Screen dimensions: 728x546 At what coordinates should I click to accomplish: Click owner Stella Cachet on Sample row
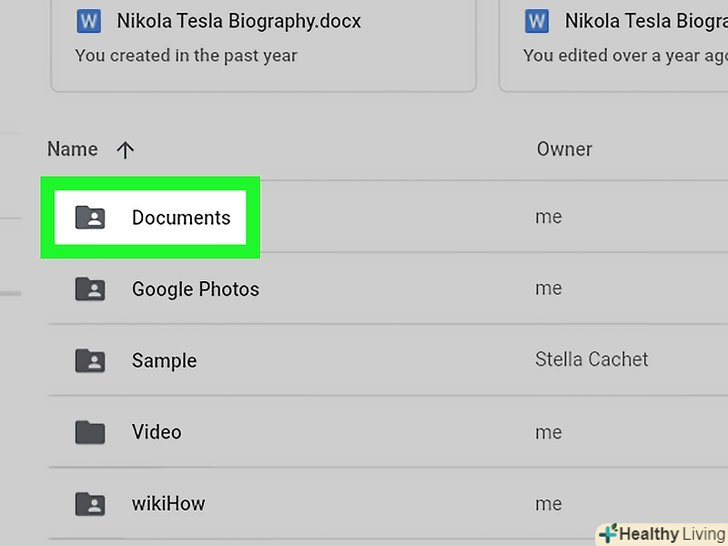(x=592, y=360)
